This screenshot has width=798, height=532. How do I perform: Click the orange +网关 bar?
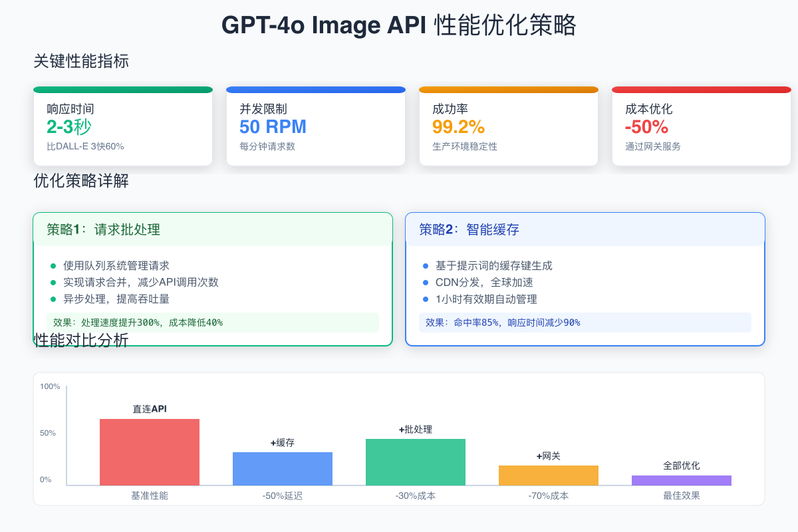click(548, 473)
